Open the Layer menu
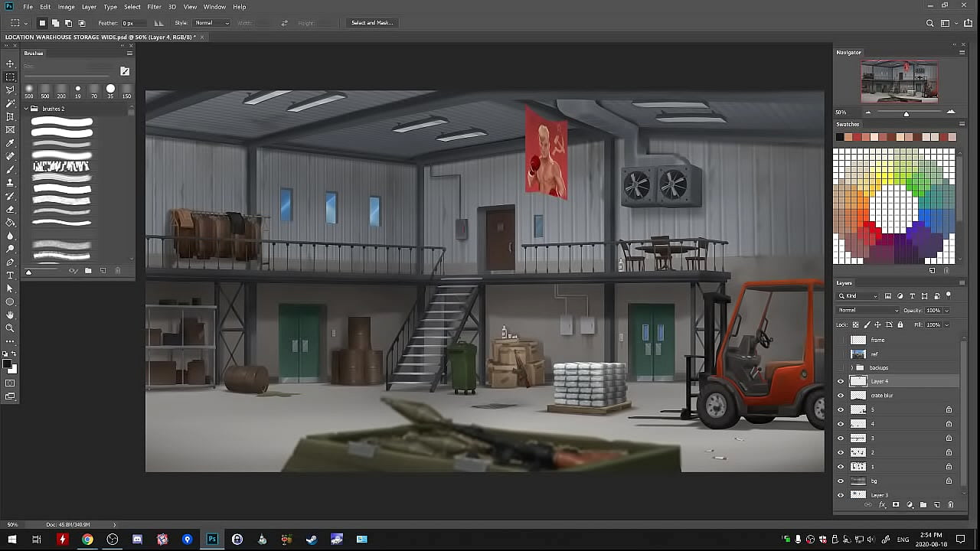 [x=89, y=7]
